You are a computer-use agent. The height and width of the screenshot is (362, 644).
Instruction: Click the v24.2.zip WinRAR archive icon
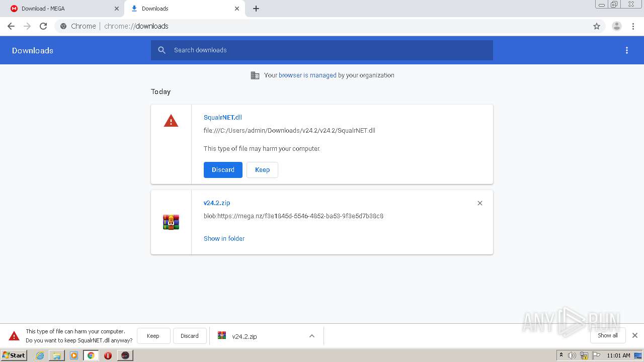point(171,222)
